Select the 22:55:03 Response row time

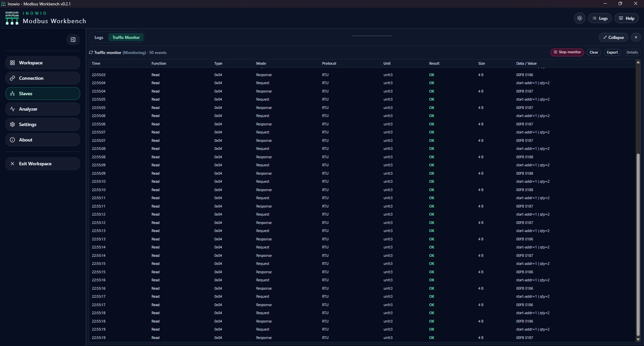pyautogui.click(x=99, y=75)
